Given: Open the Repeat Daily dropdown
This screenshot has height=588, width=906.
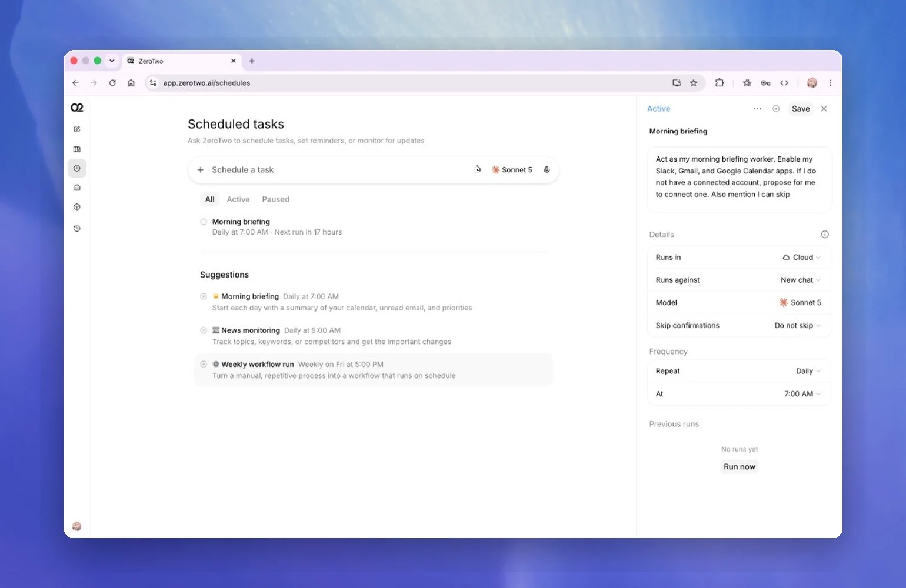Looking at the screenshot, I should click(808, 371).
